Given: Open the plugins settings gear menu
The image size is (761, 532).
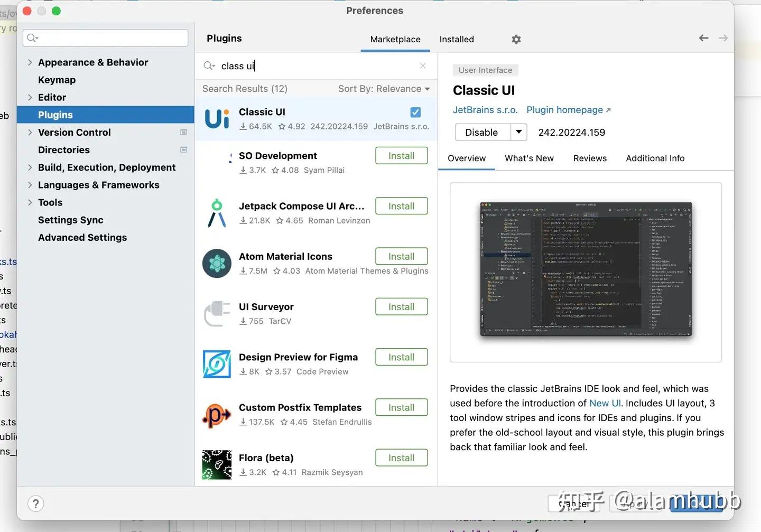Looking at the screenshot, I should 516,39.
